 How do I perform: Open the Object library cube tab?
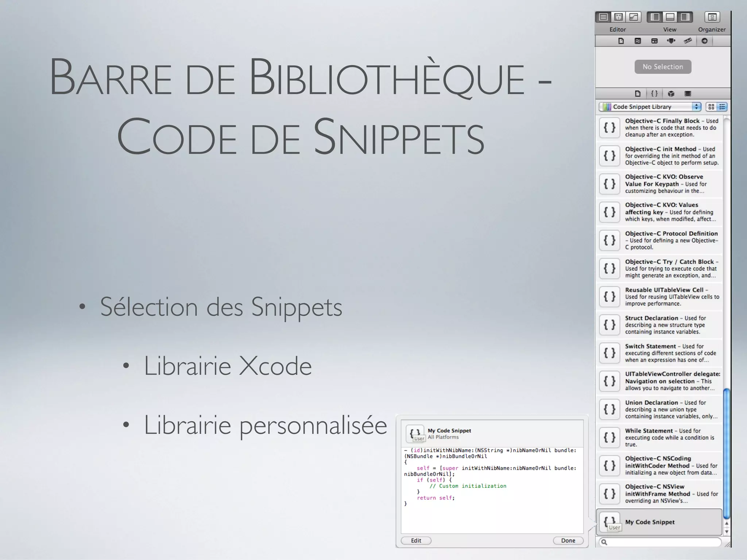pos(671,94)
